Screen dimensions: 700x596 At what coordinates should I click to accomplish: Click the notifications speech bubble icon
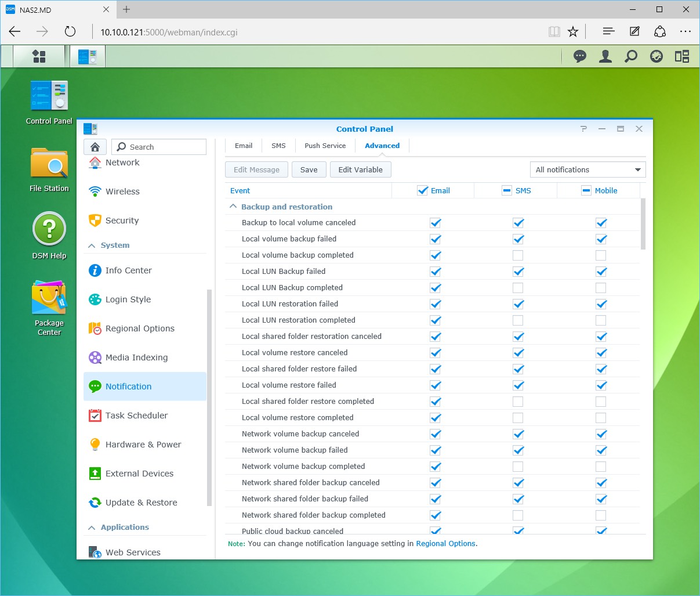coord(579,56)
